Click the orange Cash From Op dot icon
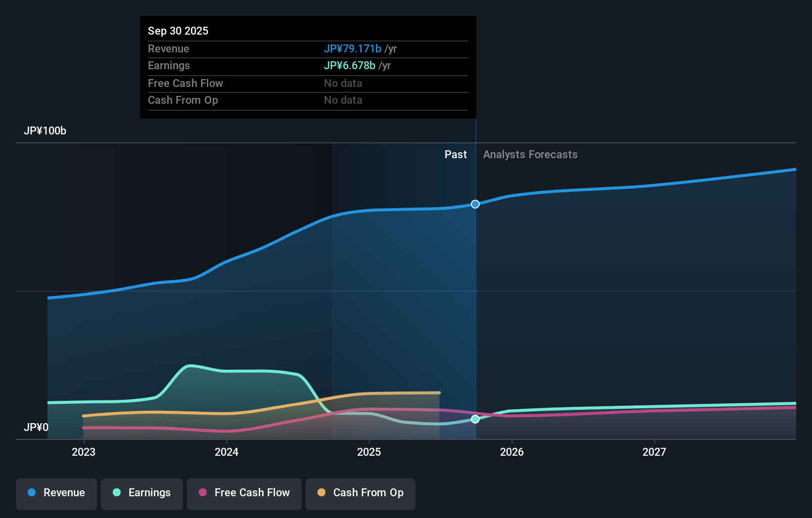 (x=321, y=493)
